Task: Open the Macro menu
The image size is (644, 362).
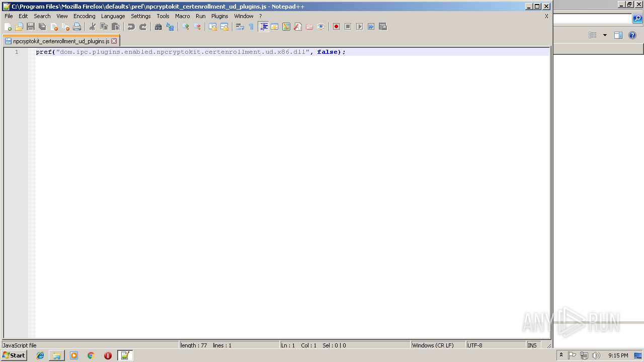Action: [183, 16]
